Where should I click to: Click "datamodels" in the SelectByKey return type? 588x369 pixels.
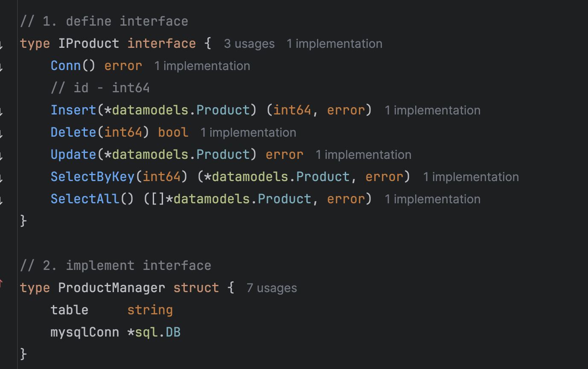[x=250, y=177]
